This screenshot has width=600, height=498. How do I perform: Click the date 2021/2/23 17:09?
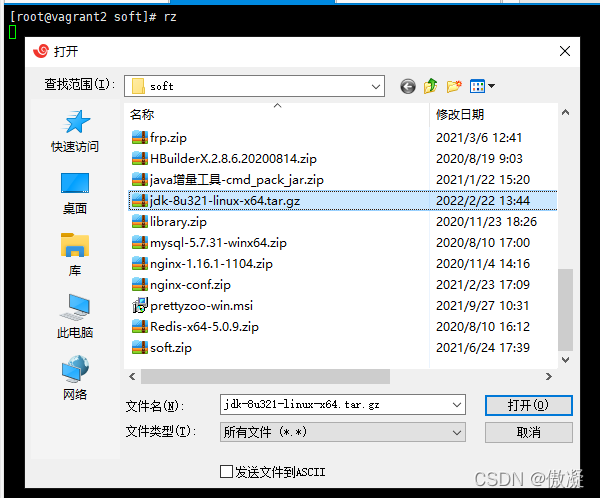tap(483, 285)
